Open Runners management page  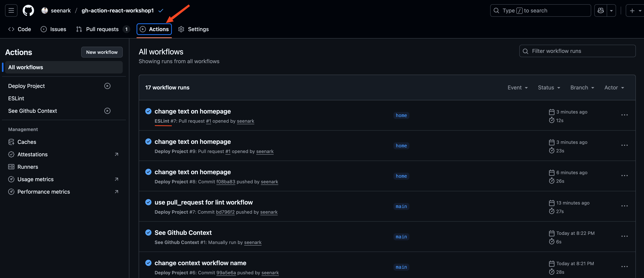(x=28, y=167)
